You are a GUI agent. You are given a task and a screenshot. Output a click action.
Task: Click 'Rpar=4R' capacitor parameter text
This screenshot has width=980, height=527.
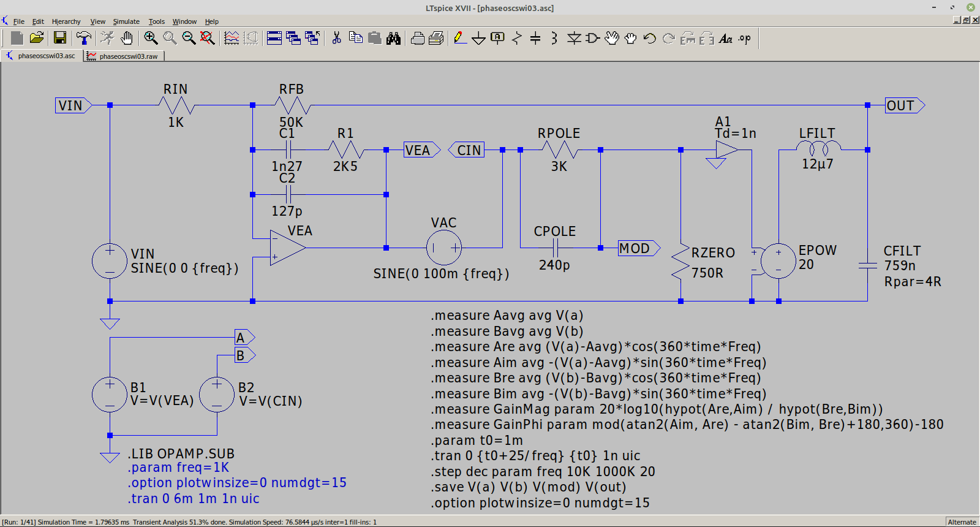point(913,282)
